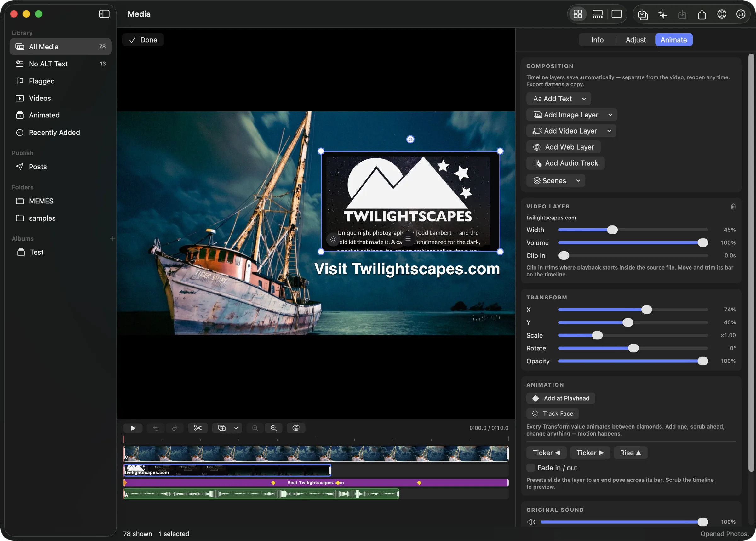Adjust the Rotate slider
The height and width of the screenshot is (541, 756).
point(633,349)
